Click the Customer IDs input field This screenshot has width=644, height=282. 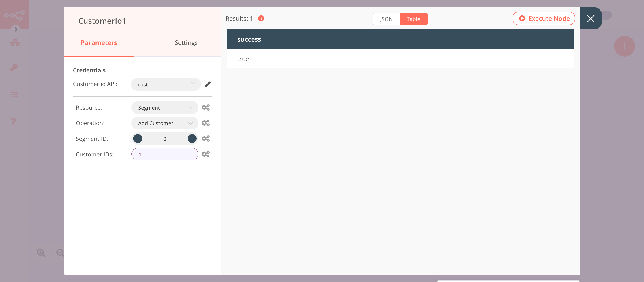165,154
